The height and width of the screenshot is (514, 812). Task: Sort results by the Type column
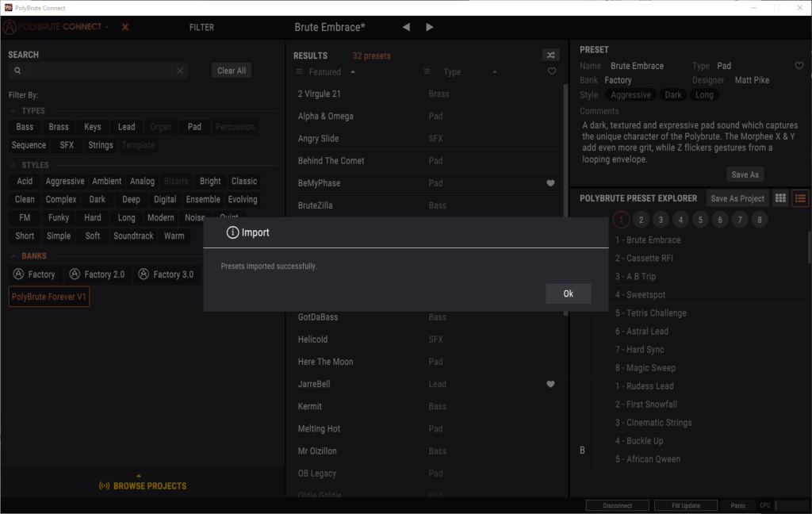452,72
